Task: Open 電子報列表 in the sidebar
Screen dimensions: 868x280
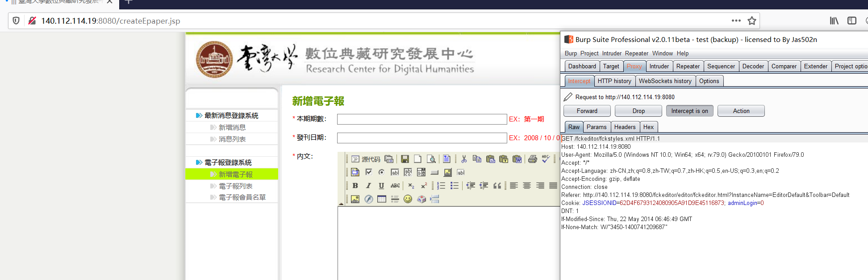Action: click(x=235, y=186)
